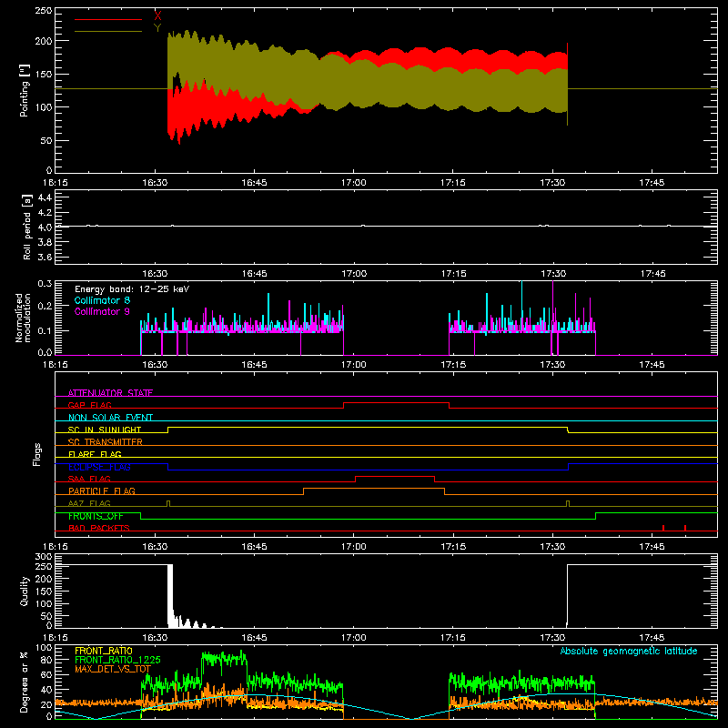Click the 0.3 value on modulation axis
Viewport: 728px width, 728px height.
[x=45, y=284]
